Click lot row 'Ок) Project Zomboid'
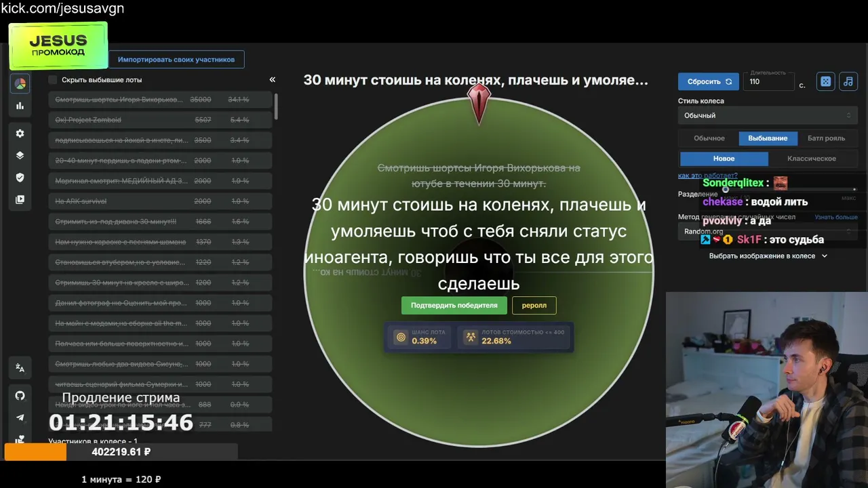868x488 pixels. pos(160,120)
